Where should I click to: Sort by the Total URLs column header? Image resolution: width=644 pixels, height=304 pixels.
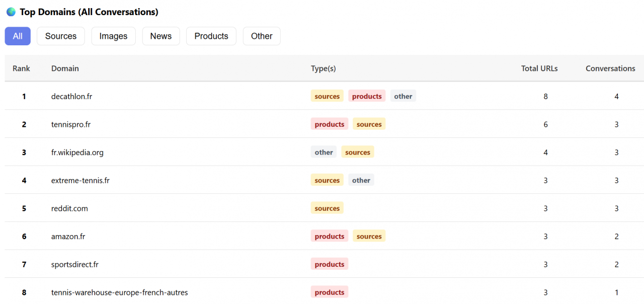539,68
